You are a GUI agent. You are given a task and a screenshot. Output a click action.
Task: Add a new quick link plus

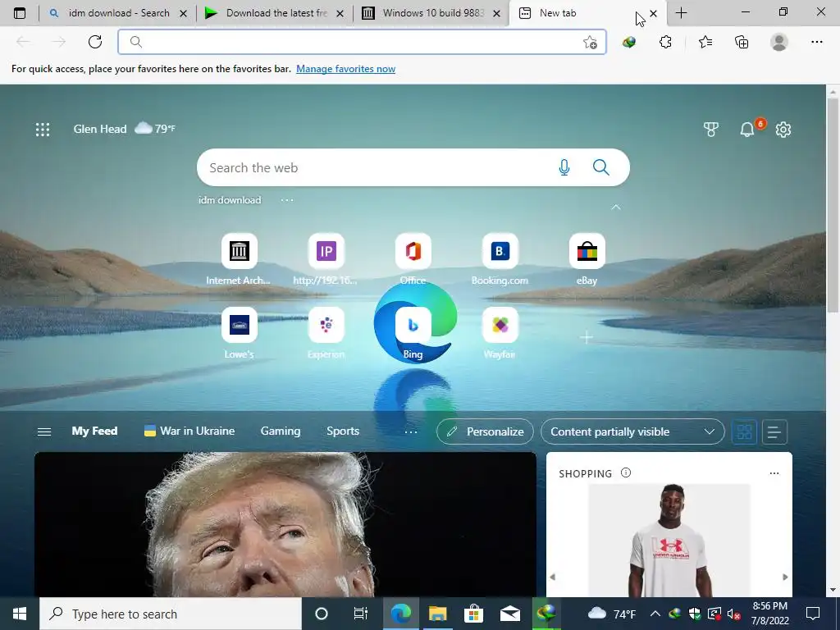[x=587, y=337]
